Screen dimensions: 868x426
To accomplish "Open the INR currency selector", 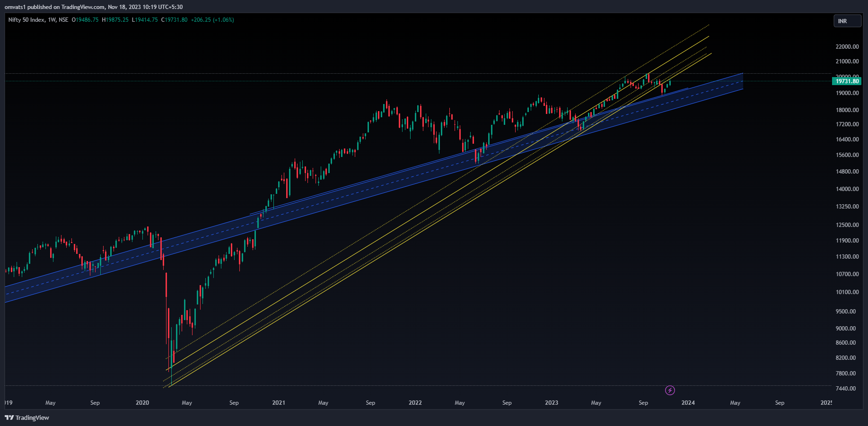I will tap(847, 21).
